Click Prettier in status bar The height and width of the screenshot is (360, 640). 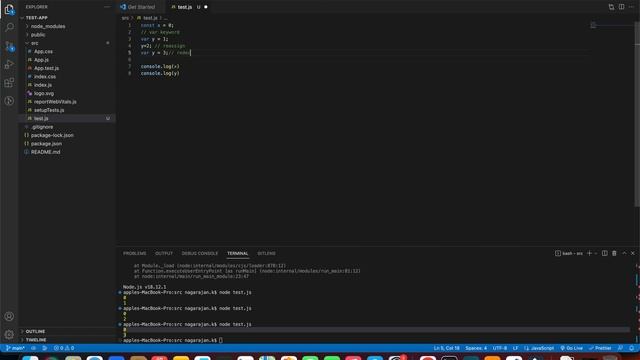click(x=600, y=348)
